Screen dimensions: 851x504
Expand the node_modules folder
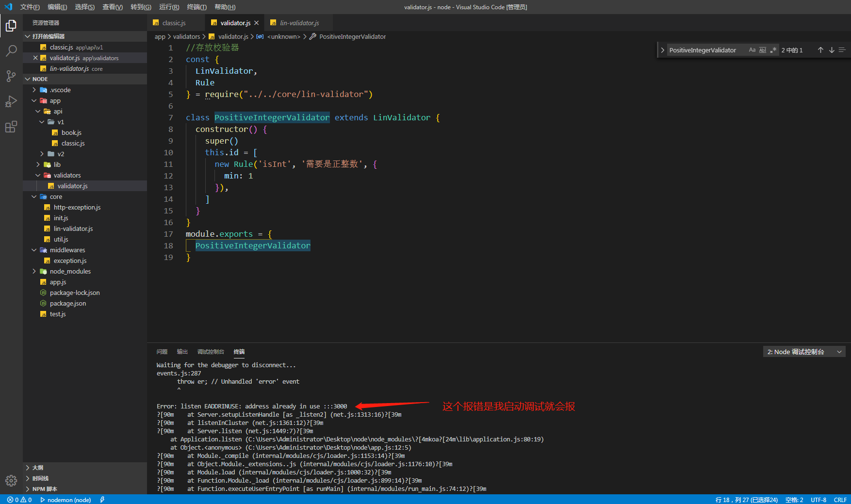click(x=85, y=271)
